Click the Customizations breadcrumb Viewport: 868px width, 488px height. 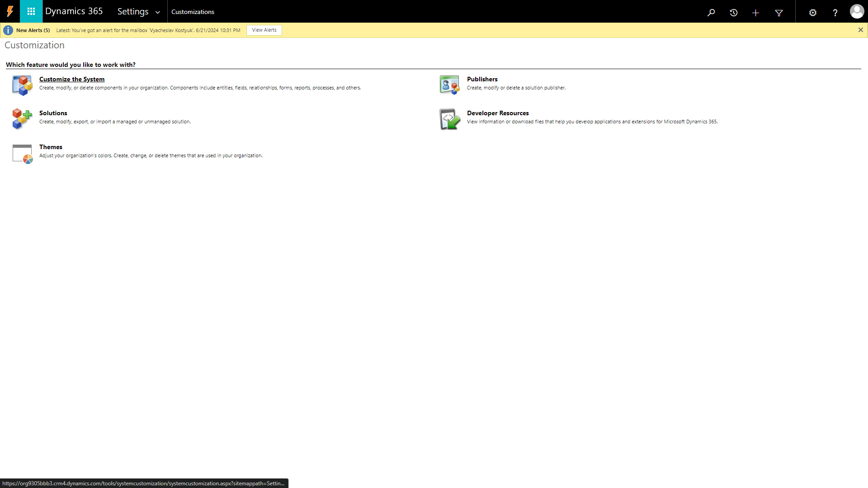[193, 12]
